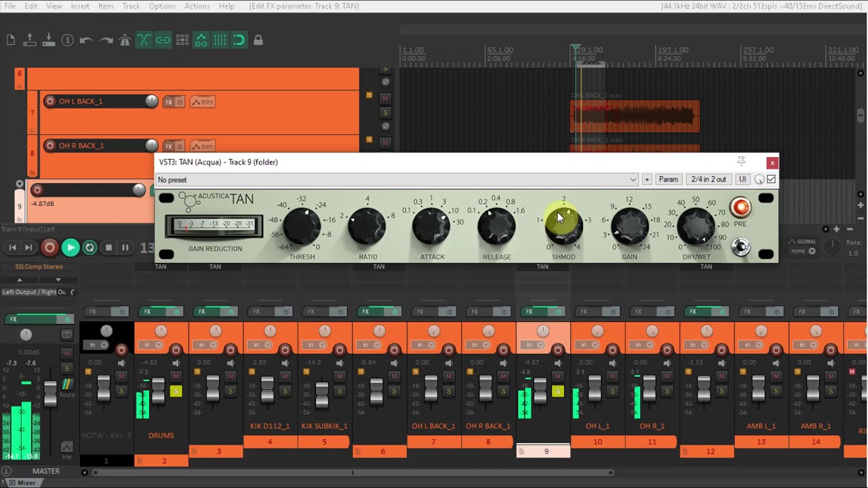Toggle the master FX bypass power button
Screen dimensions: 868x488
(66, 319)
